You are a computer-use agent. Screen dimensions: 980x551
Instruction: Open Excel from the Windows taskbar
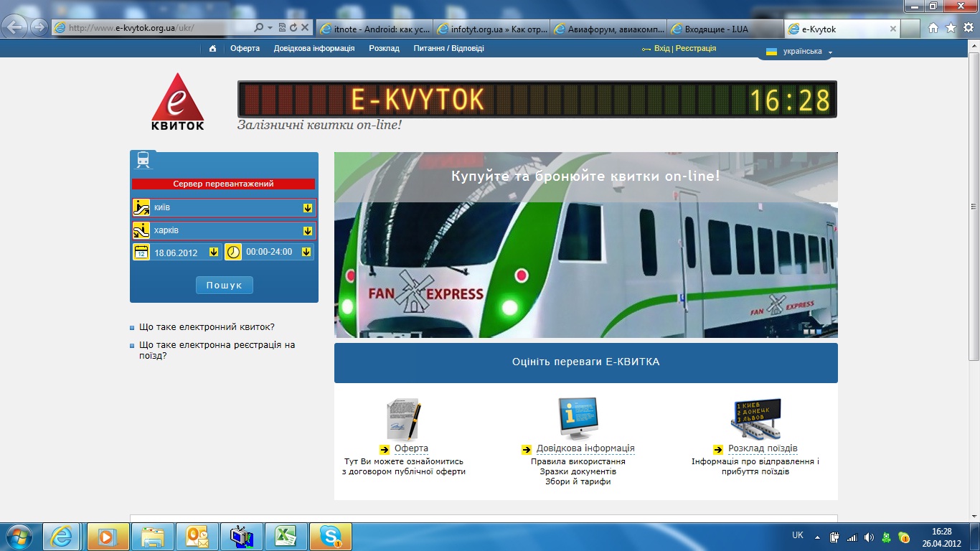pos(286,536)
